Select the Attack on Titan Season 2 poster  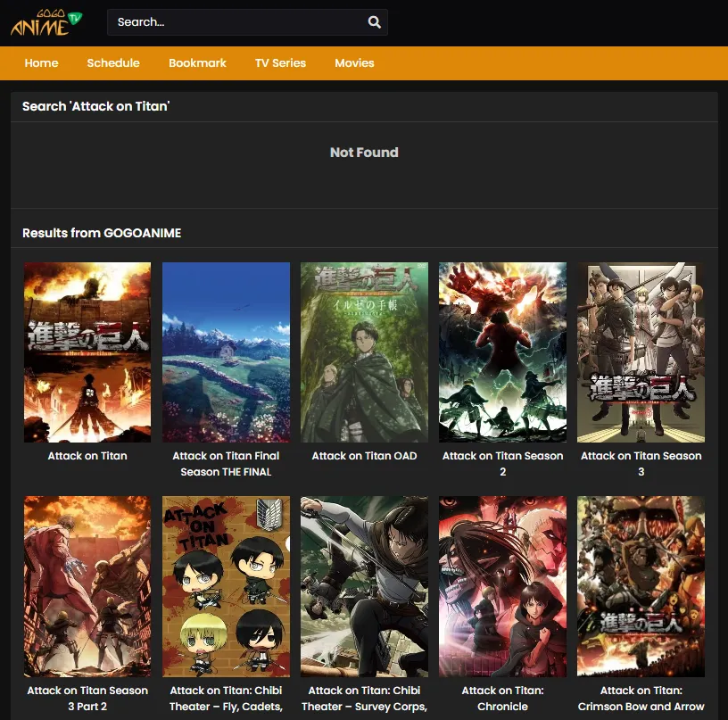[502, 352]
